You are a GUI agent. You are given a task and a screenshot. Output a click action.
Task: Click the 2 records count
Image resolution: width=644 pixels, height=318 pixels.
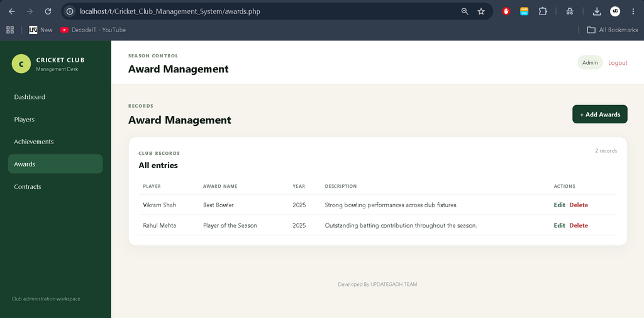click(x=606, y=151)
